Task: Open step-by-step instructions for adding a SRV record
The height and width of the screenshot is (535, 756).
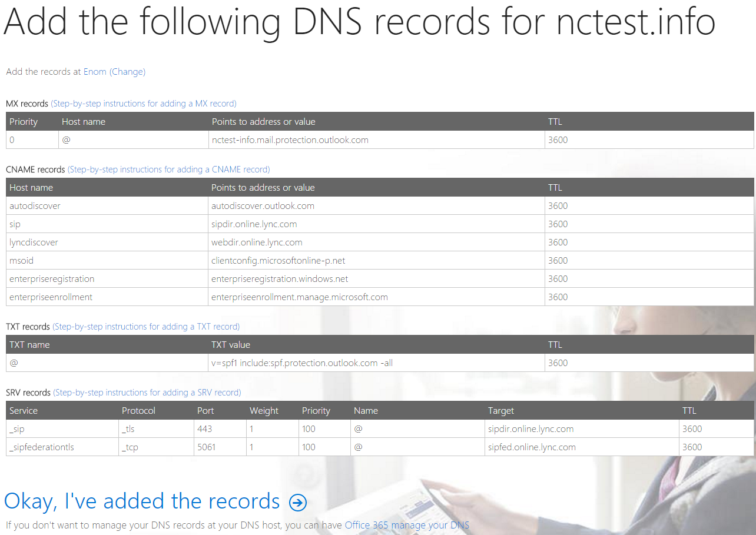Action: coord(147,393)
